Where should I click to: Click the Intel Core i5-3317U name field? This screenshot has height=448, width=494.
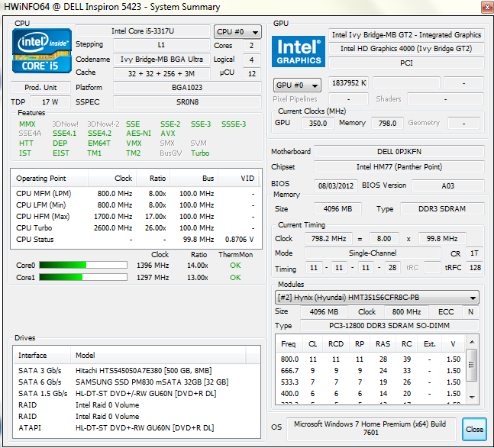tap(143, 31)
